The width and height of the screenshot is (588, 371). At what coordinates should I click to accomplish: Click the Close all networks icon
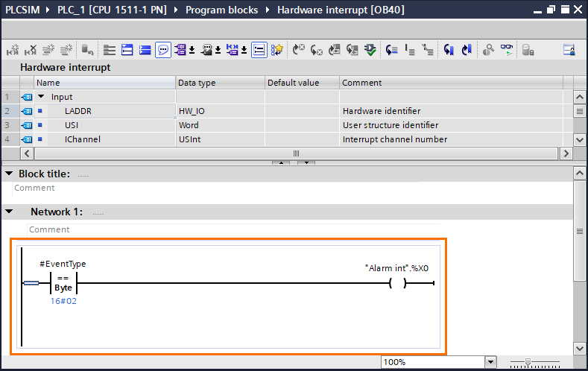coord(145,50)
